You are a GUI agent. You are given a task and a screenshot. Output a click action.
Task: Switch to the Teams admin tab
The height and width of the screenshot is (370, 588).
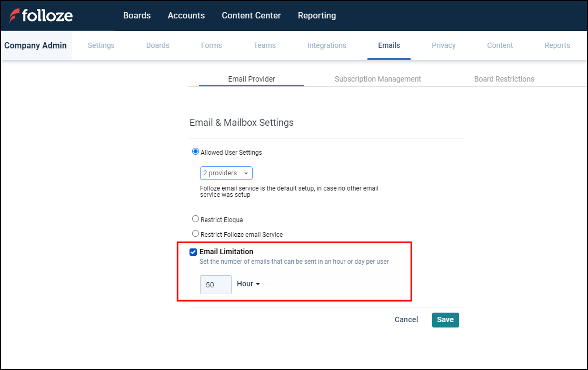tap(264, 45)
